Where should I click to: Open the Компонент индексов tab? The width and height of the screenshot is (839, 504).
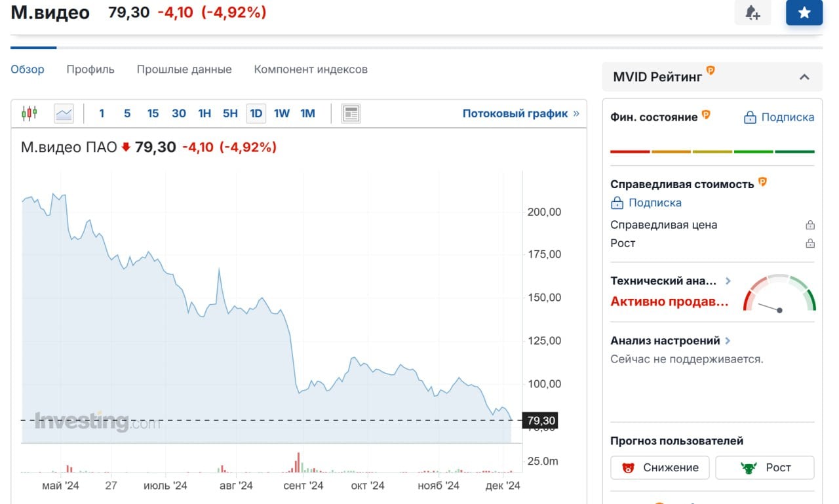[311, 69]
